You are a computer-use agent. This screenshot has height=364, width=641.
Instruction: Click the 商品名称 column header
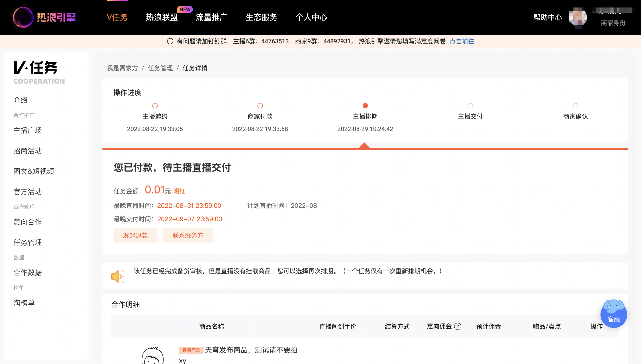pyautogui.click(x=211, y=326)
